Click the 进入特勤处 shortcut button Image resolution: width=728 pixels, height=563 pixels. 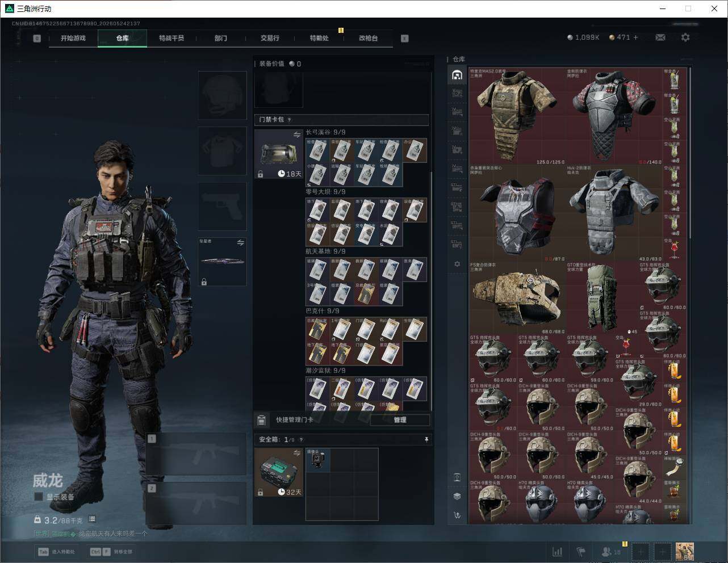coord(57,552)
